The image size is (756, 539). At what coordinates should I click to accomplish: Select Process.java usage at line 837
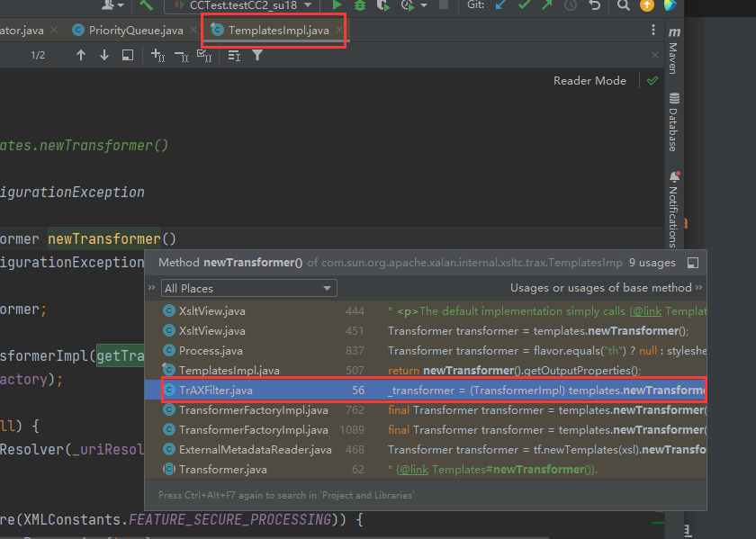426,351
